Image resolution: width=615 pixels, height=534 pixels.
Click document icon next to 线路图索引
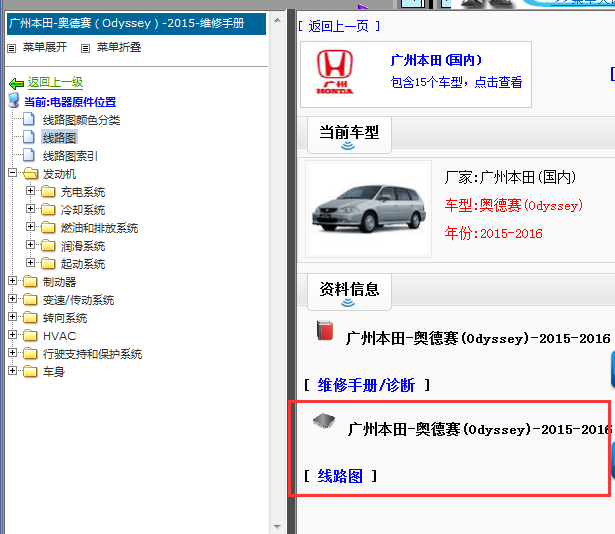click(29, 155)
